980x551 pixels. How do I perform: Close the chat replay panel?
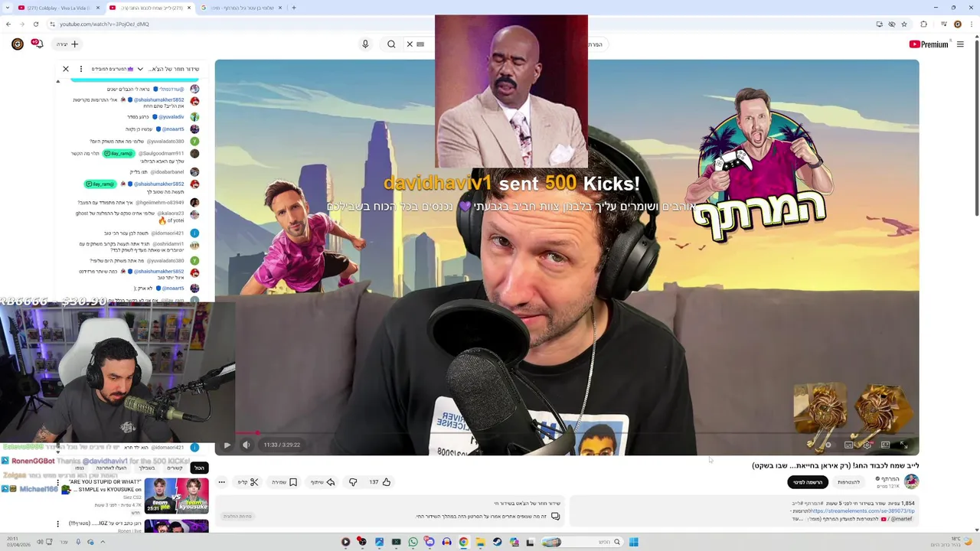coord(66,69)
